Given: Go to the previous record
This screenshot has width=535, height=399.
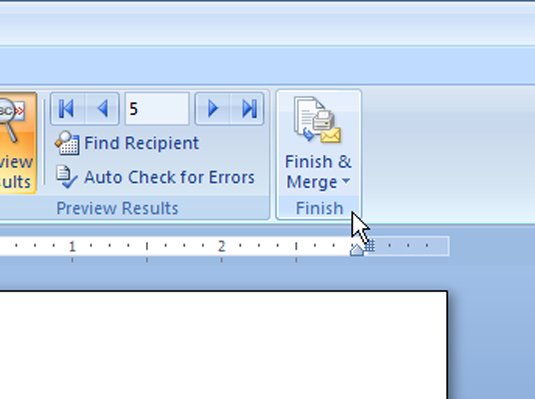Looking at the screenshot, I should (x=102, y=109).
